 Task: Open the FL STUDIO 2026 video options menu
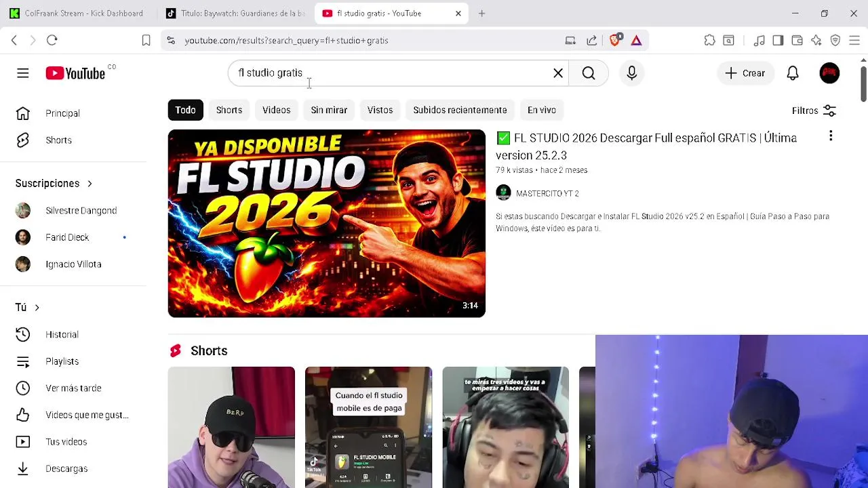(831, 137)
